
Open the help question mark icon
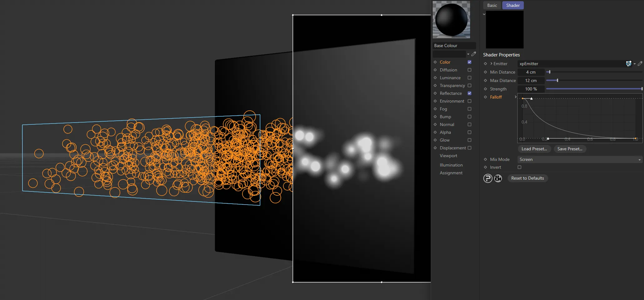pos(488,178)
